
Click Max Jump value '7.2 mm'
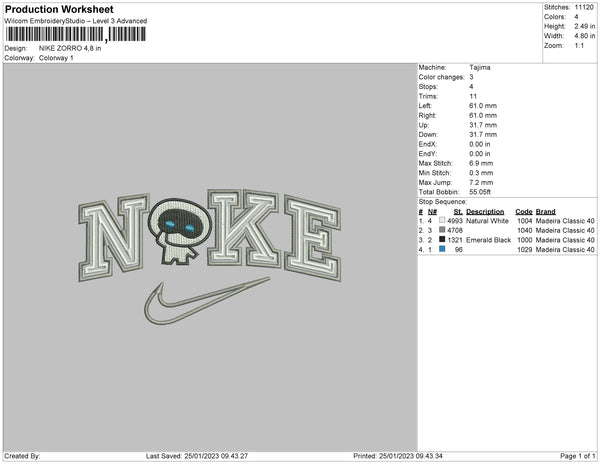[x=481, y=182]
